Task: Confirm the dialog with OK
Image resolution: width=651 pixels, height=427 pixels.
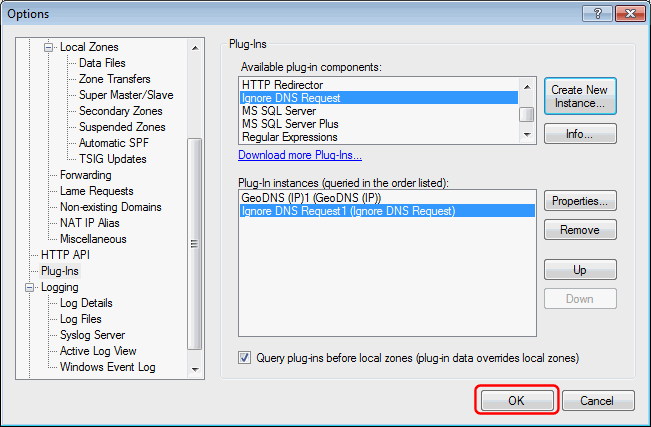Action: [517, 400]
